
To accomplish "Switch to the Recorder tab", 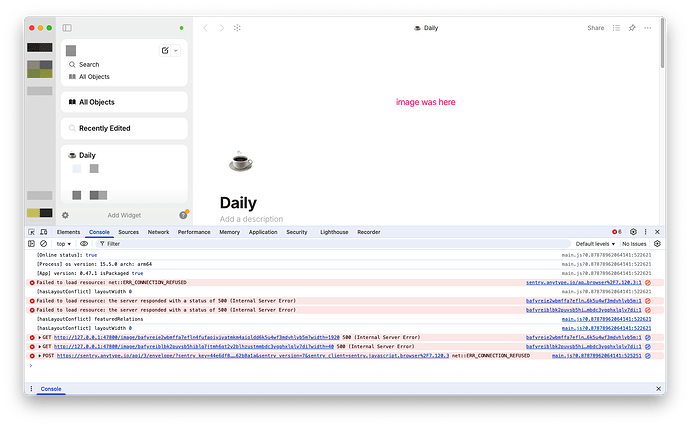I will click(x=369, y=232).
